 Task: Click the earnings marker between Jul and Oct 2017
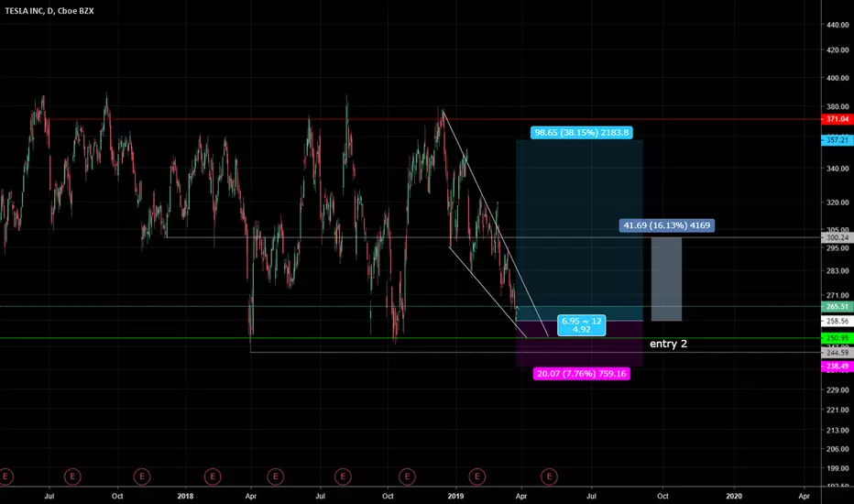pos(72,477)
